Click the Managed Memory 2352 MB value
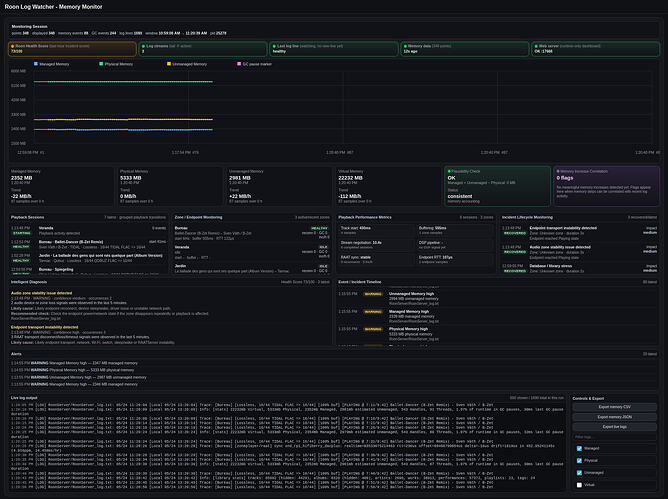The image size is (668, 499). coord(22,178)
